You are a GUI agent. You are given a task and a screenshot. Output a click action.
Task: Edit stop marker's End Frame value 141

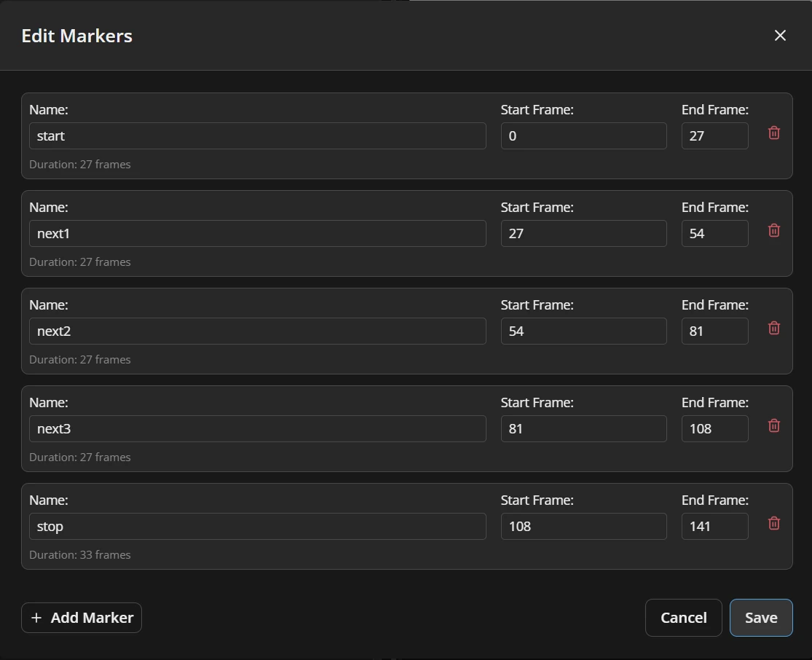[714, 527]
